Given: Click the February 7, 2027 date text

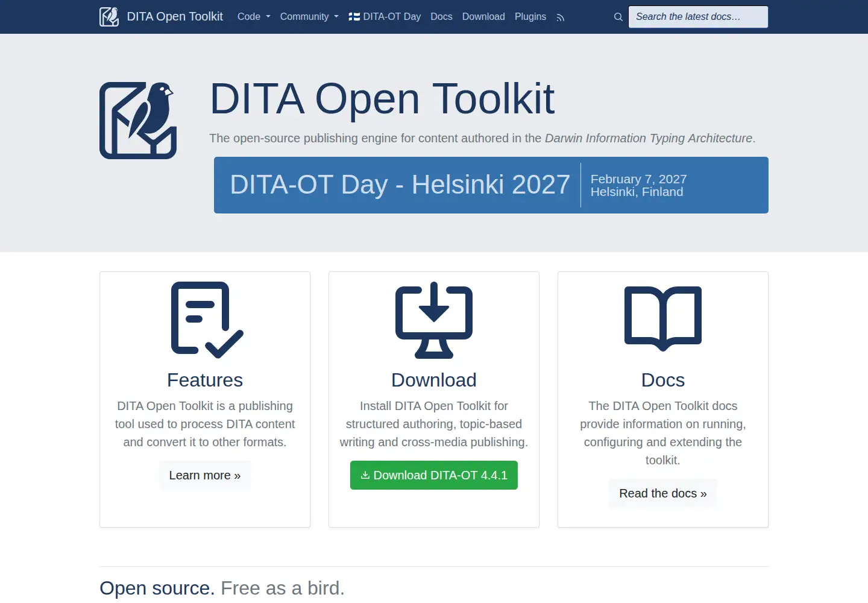Looking at the screenshot, I should (639, 179).
